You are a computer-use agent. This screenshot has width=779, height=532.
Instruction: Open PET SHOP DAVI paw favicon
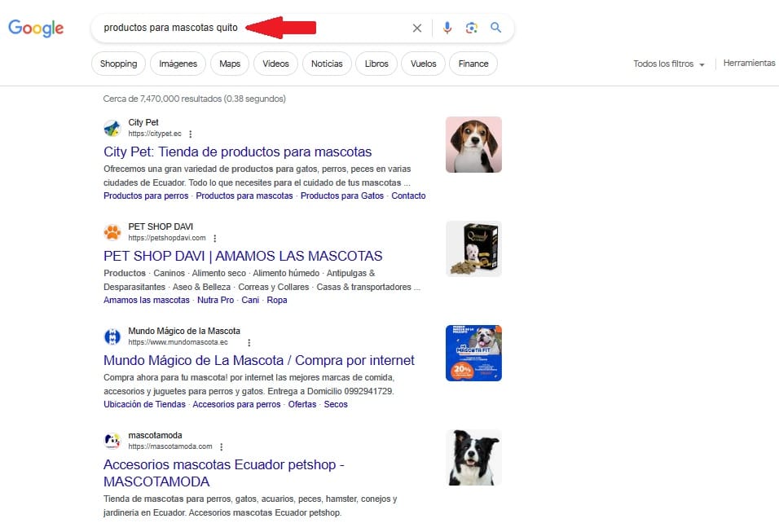[x=112, y=232]
